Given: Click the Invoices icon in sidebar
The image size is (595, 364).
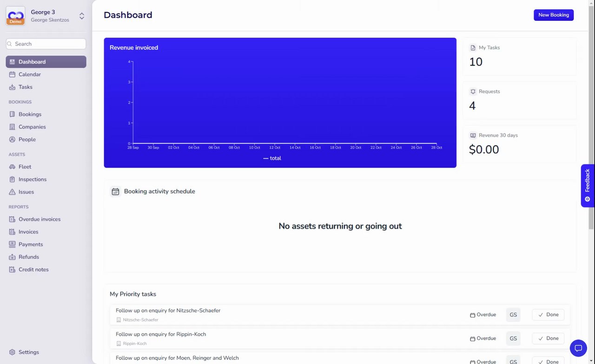Looking at the screenshot, I should [12, 232].
